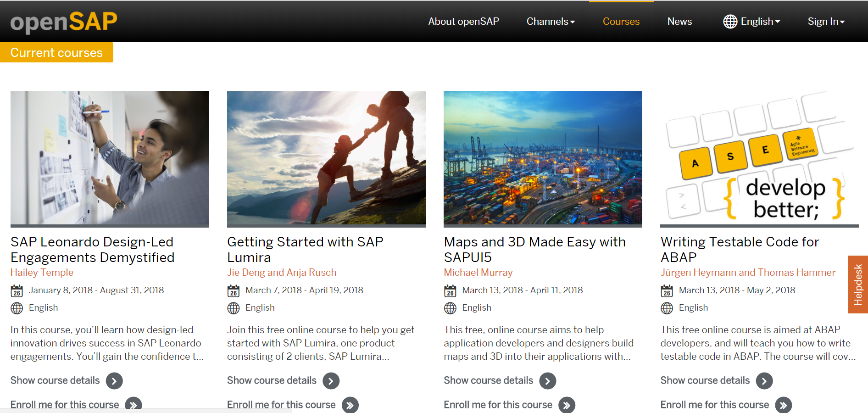This screenshot has height=413, width=868.
Task: Click instructor name Michael Murray
Action: point(478,273)
